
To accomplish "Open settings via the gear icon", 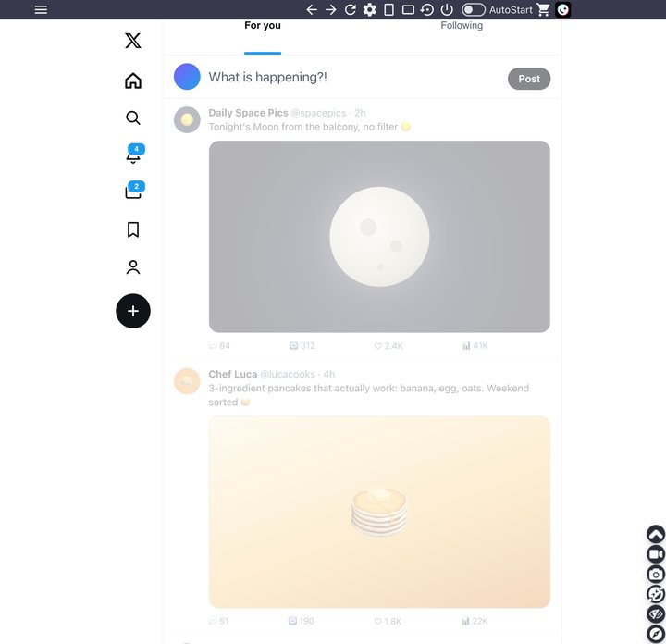I will [369, 9].
